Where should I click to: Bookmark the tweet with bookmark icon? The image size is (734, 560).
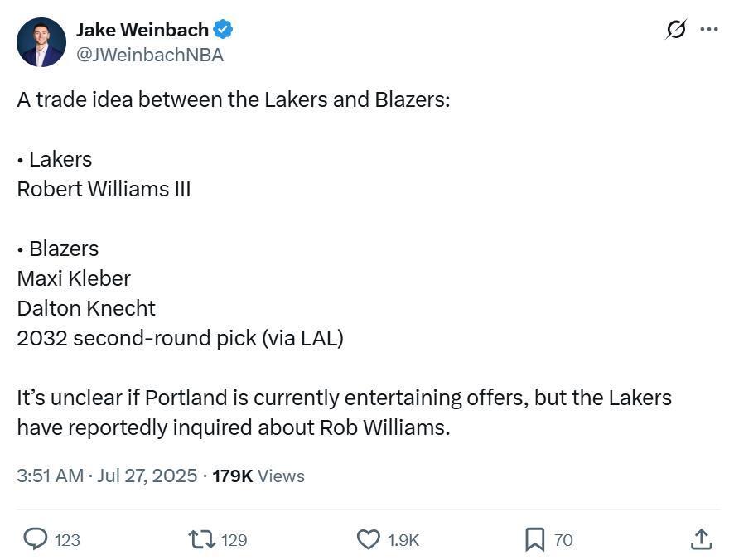click(x=534, y=539)
